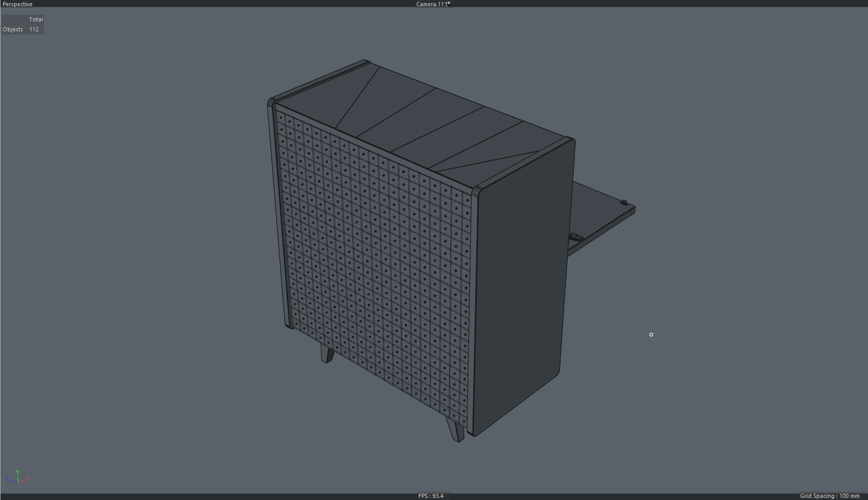Click the Perspective viewport label
Screen dimensions: 868x500
pos(18,4)
